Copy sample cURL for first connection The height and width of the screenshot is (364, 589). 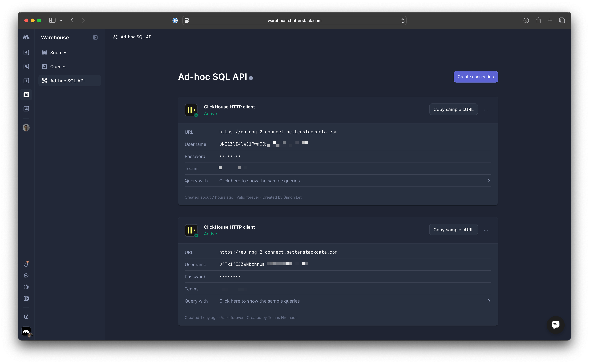tap(453, 110)
